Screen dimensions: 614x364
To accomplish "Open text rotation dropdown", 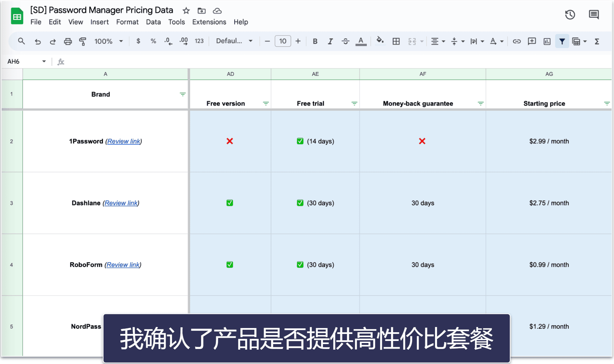I will click(496, 41).
